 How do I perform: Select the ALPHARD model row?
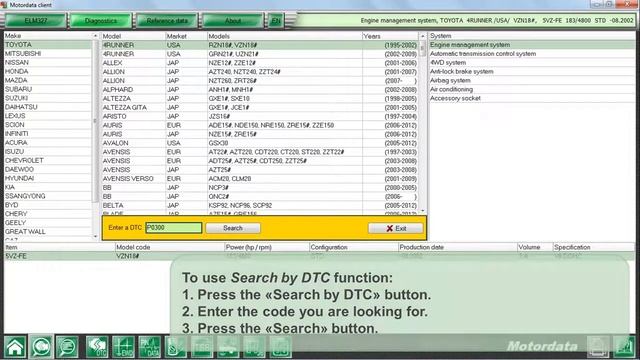click(x=260, y=89)
